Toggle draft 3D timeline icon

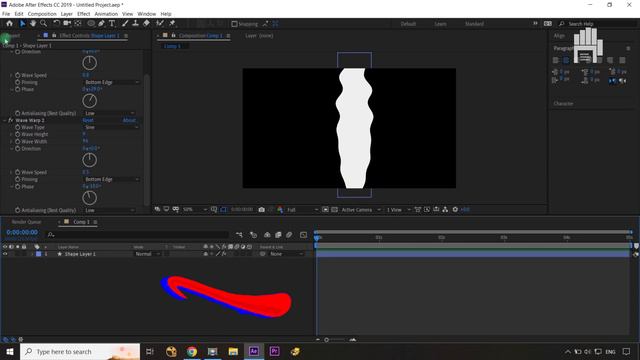tap(253, 235)
